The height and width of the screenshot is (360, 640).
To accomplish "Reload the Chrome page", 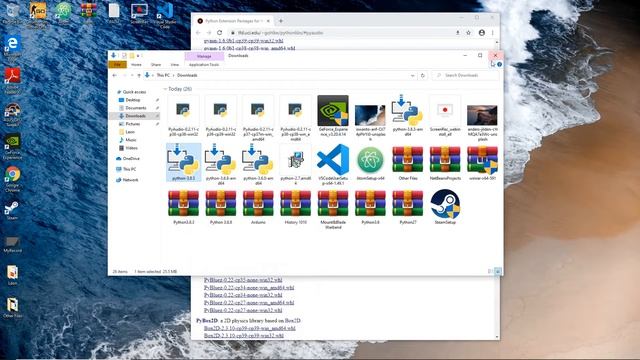I will 220,33.
